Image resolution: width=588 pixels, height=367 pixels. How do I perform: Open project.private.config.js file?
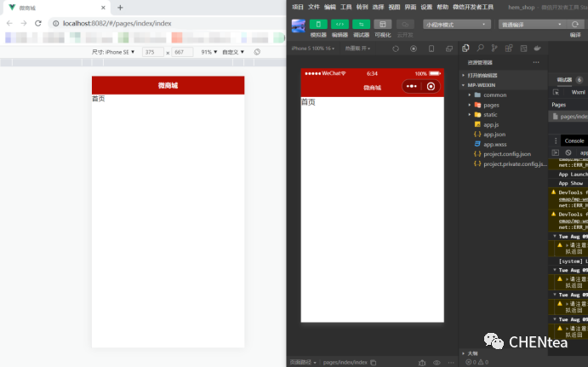[x=503, y=164]
